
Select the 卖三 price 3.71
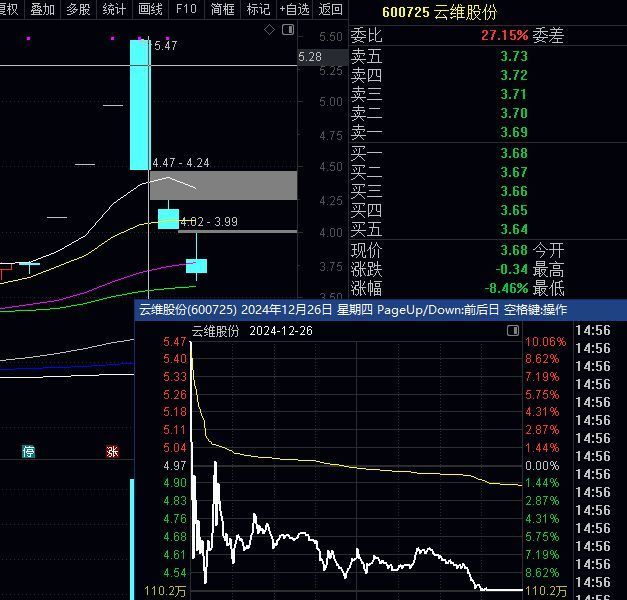pyautogui.click(x=514, y=94)
